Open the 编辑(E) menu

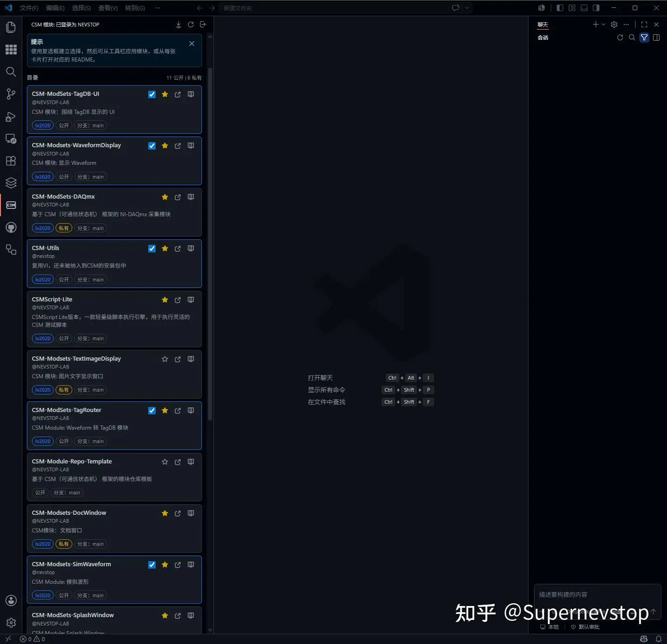coord(55,8)
